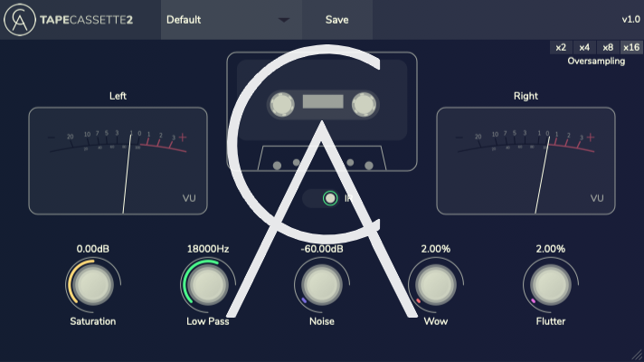
Task: Click the Low Pass knob
Action: pyautogui.click(x=207, y=285)
